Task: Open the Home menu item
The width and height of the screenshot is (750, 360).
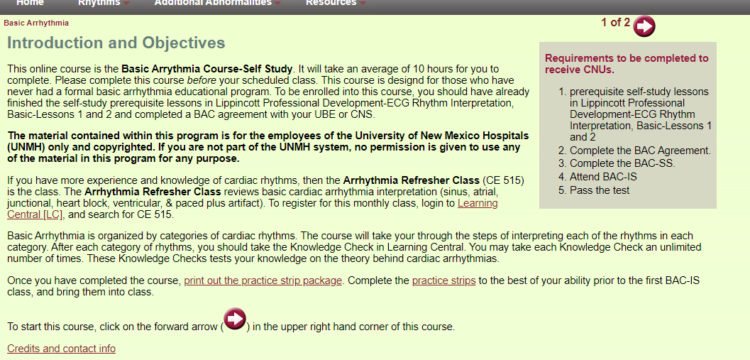Action: pos(30,3)
